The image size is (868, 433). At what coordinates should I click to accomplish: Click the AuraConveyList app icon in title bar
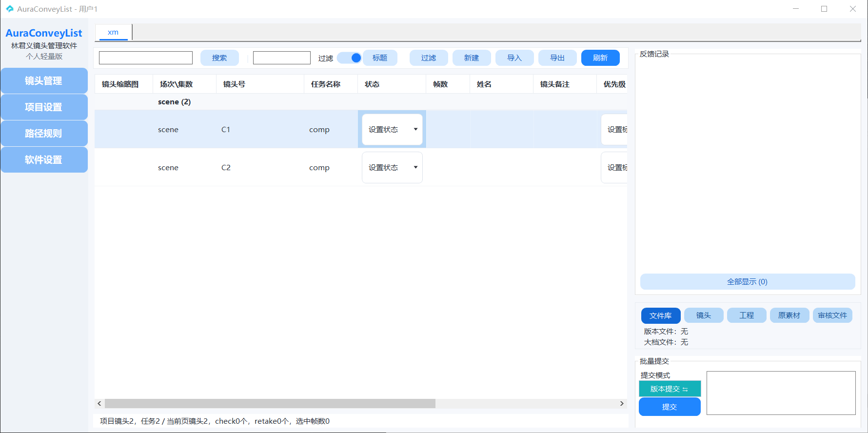9,9
